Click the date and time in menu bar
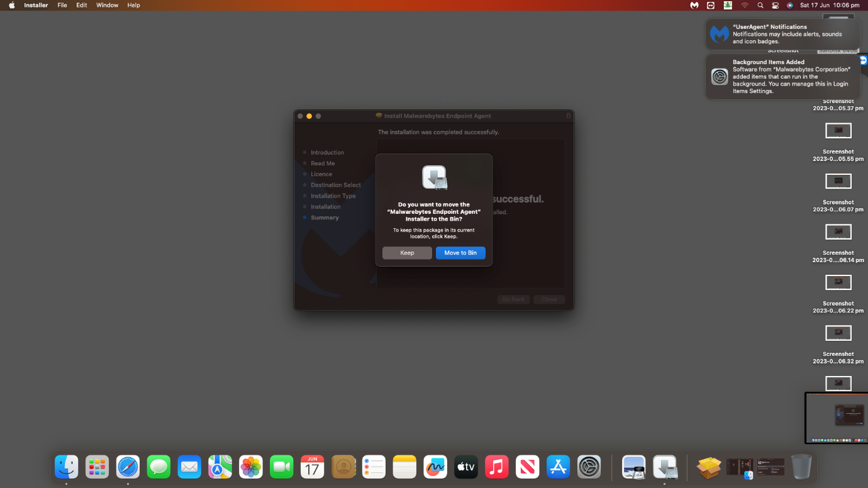This screenshot has width=868, height=488. coord(829,5)
